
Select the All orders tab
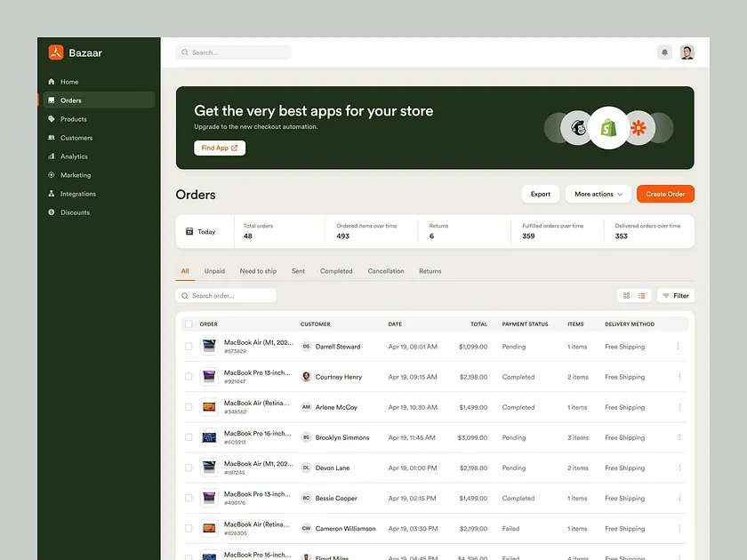185,271
